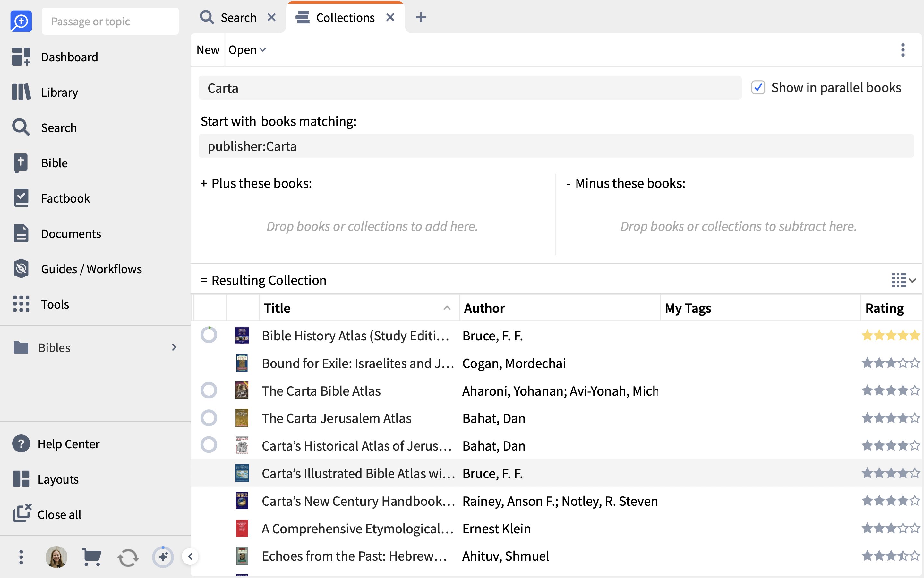Set rating stars for Echoes from the Past
This screenshot has width=924, height=578.
(x=891, y=556)
